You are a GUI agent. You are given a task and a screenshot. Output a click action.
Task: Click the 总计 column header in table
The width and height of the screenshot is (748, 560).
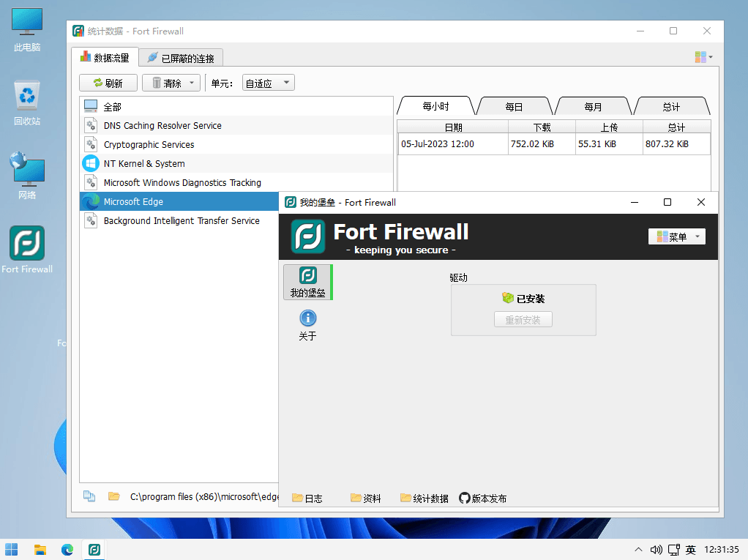point(676,127)
